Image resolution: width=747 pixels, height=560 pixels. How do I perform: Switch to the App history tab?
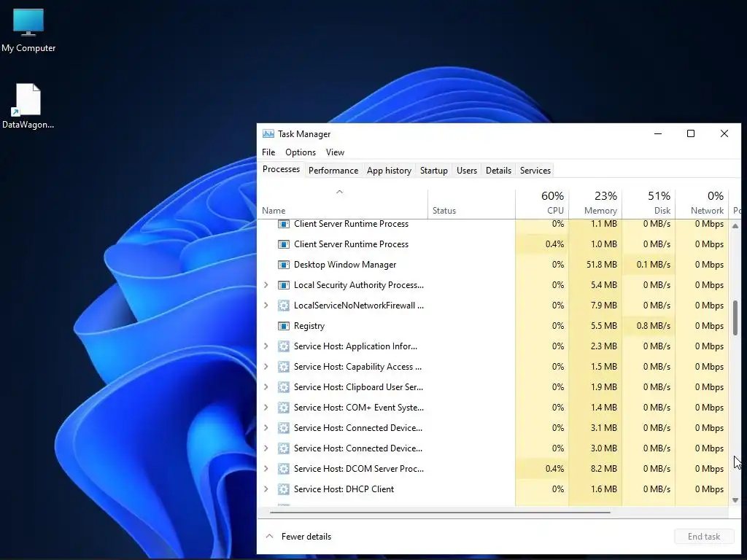(x=389, y=171)
